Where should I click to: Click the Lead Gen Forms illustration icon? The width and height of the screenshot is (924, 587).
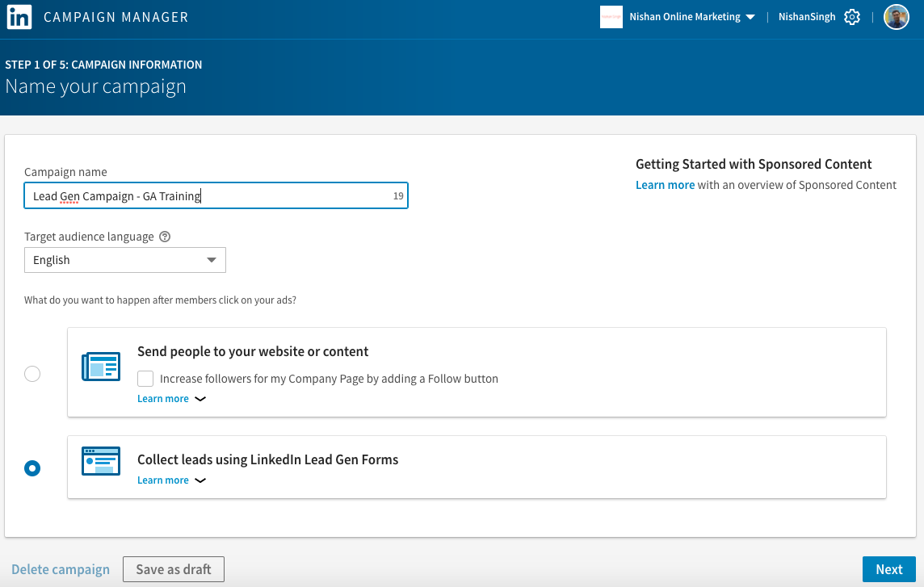tap(100, 461)
